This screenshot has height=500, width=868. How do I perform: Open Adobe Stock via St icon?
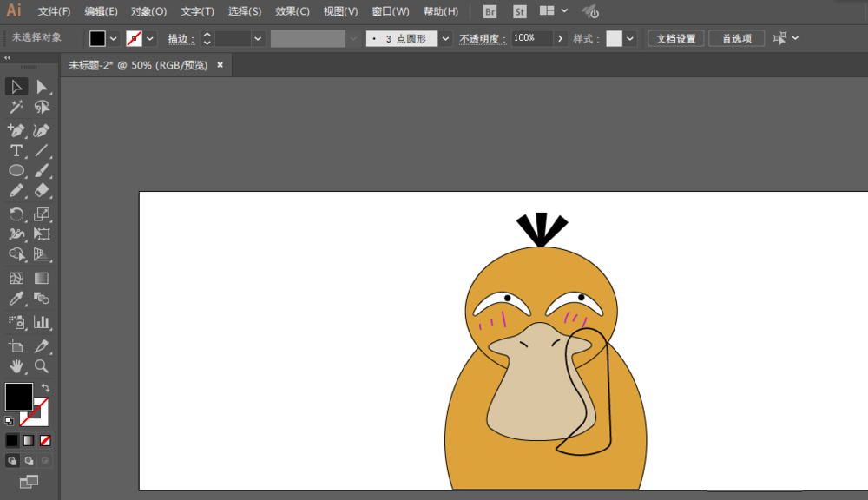519,11
